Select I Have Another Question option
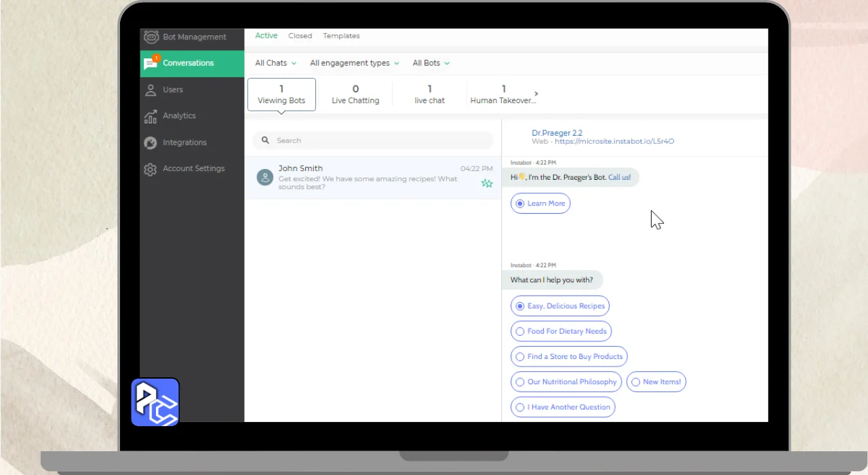 tap(563, 407)
